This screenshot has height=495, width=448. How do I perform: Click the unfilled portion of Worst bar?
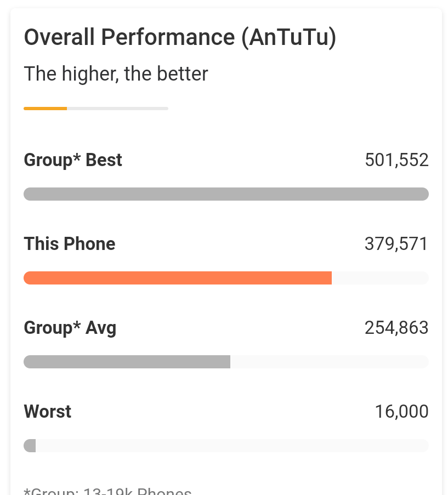(x=232, y=446)
